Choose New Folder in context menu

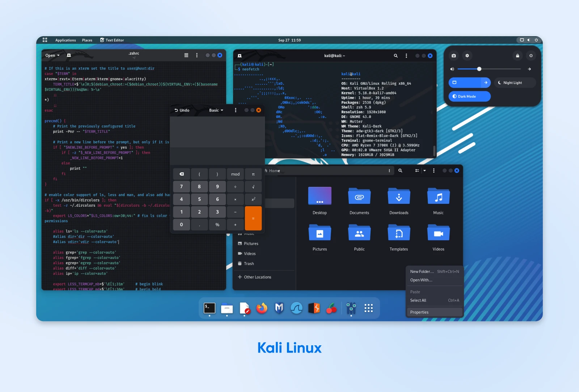(x=434, y=271)
